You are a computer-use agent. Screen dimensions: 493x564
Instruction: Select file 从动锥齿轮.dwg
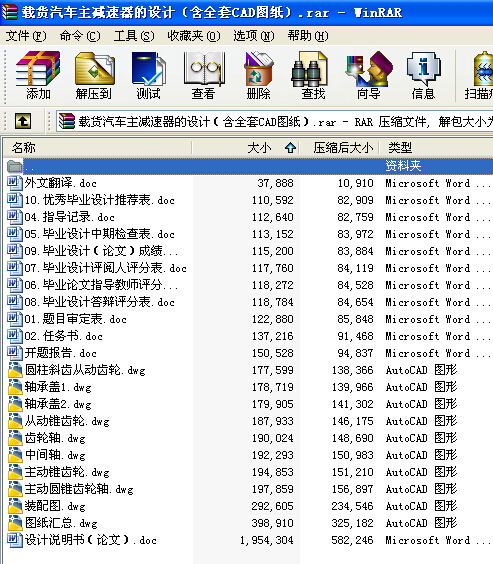[x=67, y=421]
